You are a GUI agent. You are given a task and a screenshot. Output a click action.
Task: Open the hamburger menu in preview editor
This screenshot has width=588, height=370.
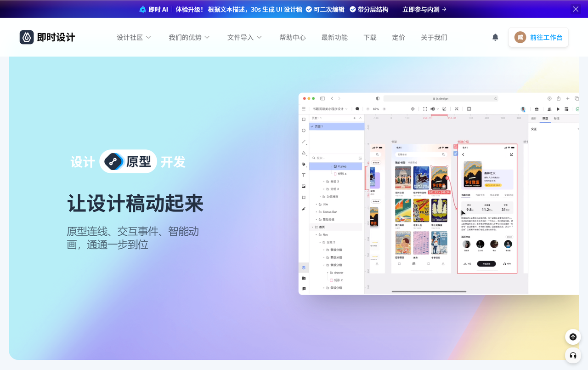304,109
